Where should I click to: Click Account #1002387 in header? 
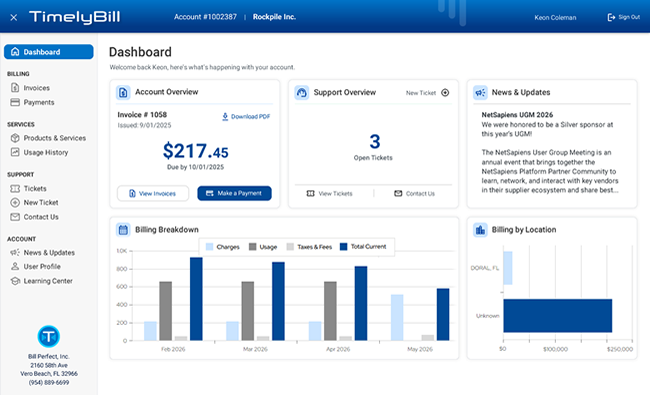click(205, 17)
